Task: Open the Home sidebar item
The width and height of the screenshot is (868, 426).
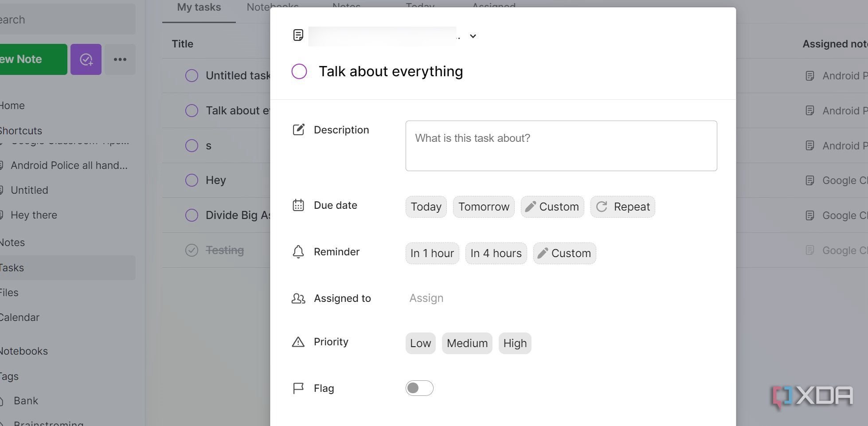Action: pyautogui.click(x=12, y=106)
